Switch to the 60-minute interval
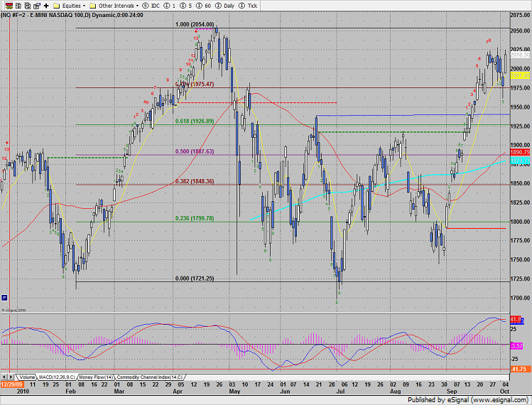The height and width of the screenshot is (405, 532). click(203, 6)
